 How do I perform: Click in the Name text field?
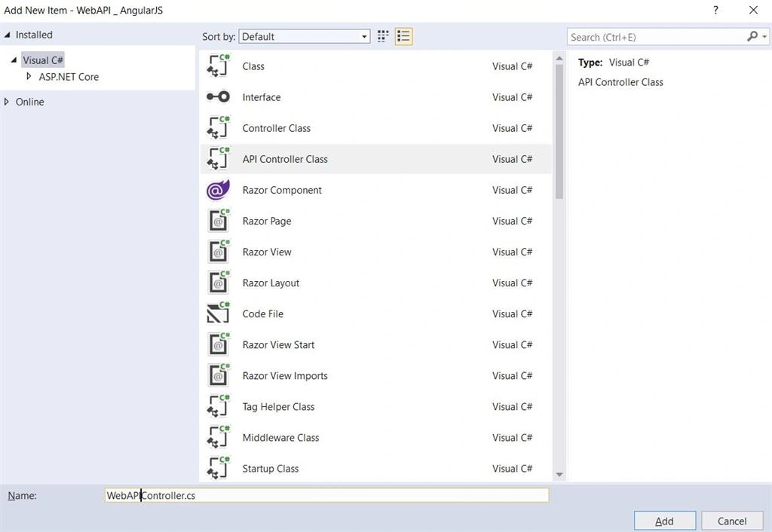pyautogui.click(x=326, y=495)
